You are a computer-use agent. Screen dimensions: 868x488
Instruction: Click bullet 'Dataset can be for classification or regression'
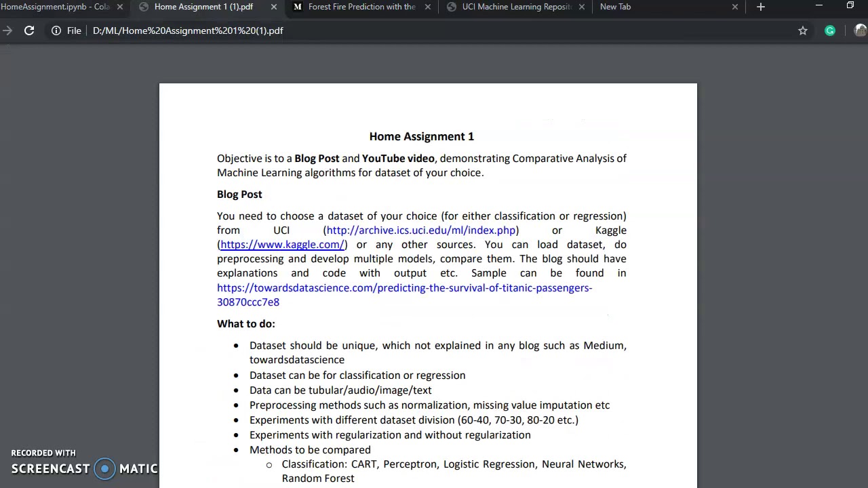[x=357, y=375]
